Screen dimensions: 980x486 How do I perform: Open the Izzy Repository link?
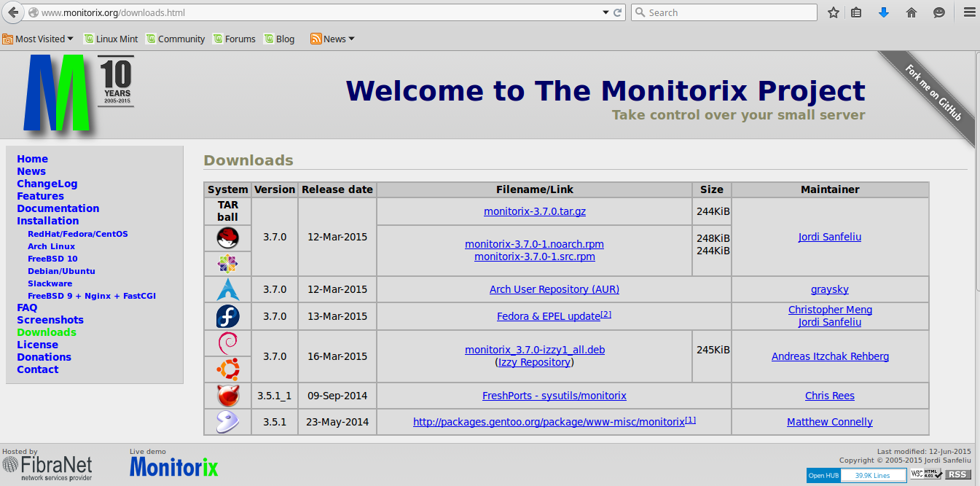534,362
